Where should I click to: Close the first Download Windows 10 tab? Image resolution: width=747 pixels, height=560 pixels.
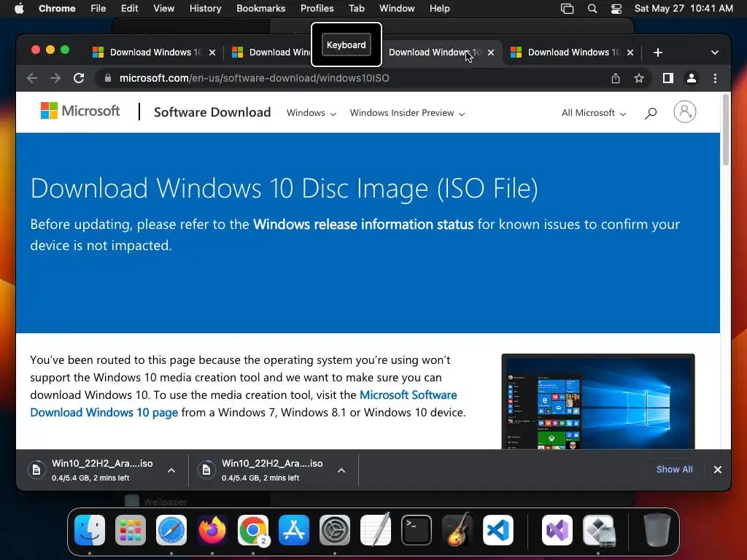pos(212,52)
